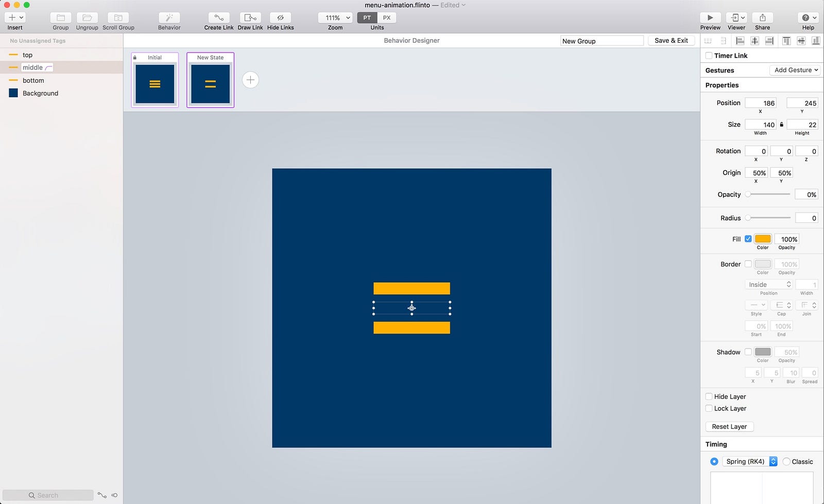824x504 pixels.
Task: Click the Group toolbar icon
Action: tap(61, 18)
